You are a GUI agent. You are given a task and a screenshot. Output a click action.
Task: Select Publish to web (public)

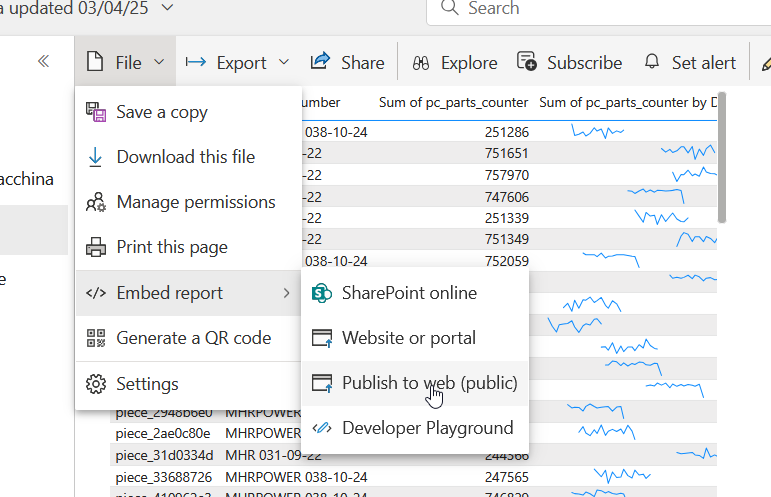click(x=415, y=383)
